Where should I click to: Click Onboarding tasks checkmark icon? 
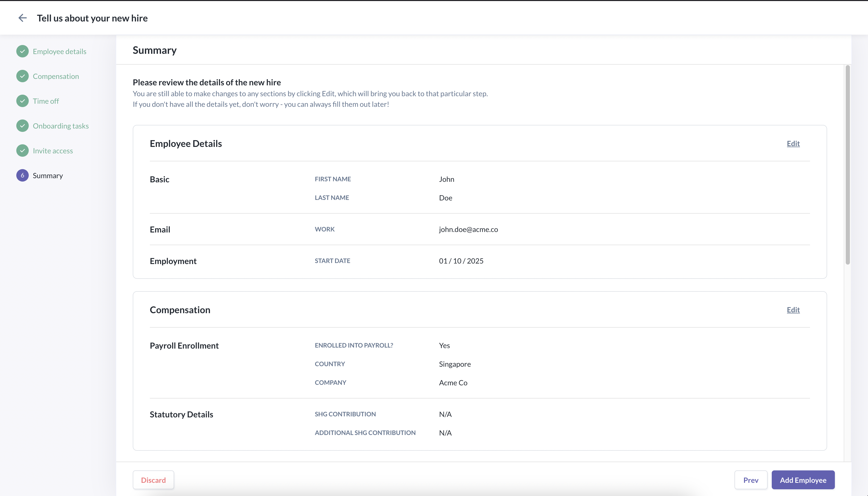(23, 126)
